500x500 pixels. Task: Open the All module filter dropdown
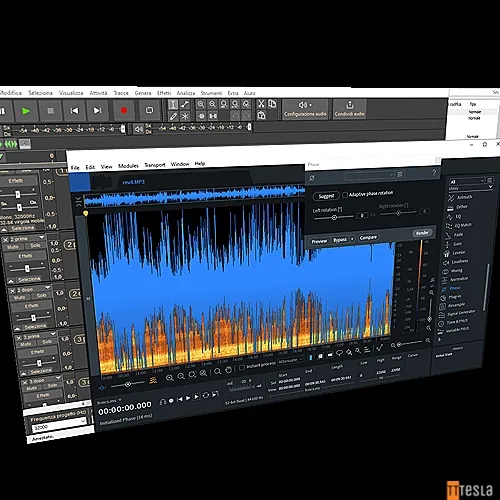[x=466, y=181]
